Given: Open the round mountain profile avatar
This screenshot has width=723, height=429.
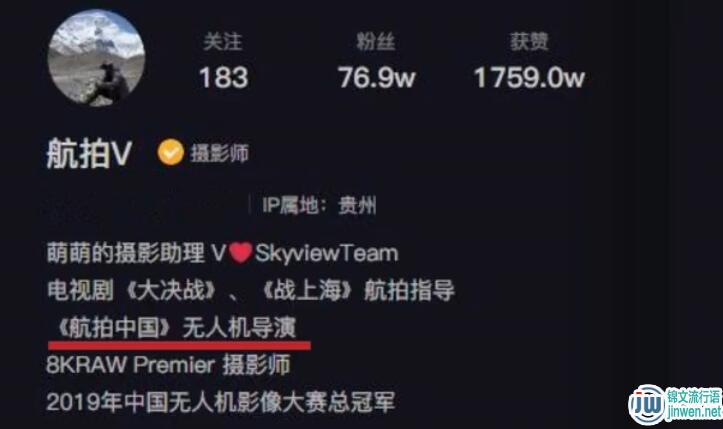Looking at the screenshot, I should pyautogui.click(x=96, y=58).
